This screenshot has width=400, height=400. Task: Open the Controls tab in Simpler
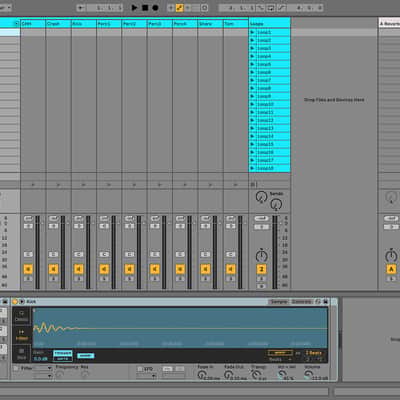[301, 302]
